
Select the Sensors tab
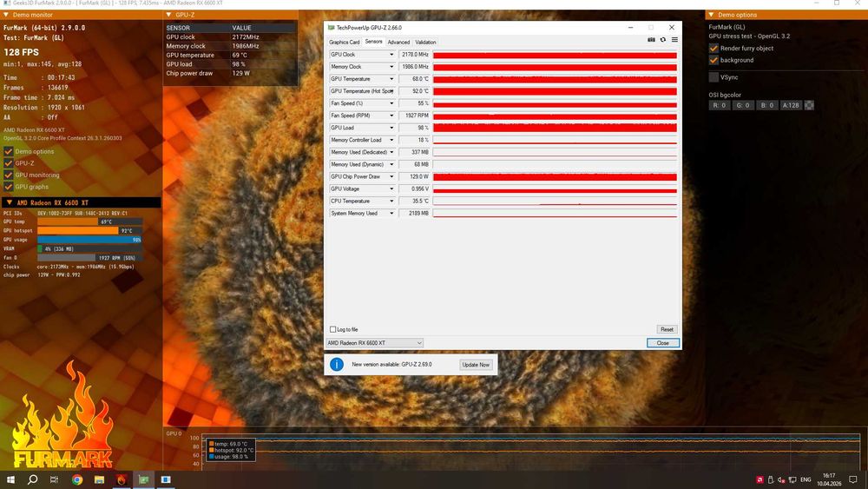(373, 42)
